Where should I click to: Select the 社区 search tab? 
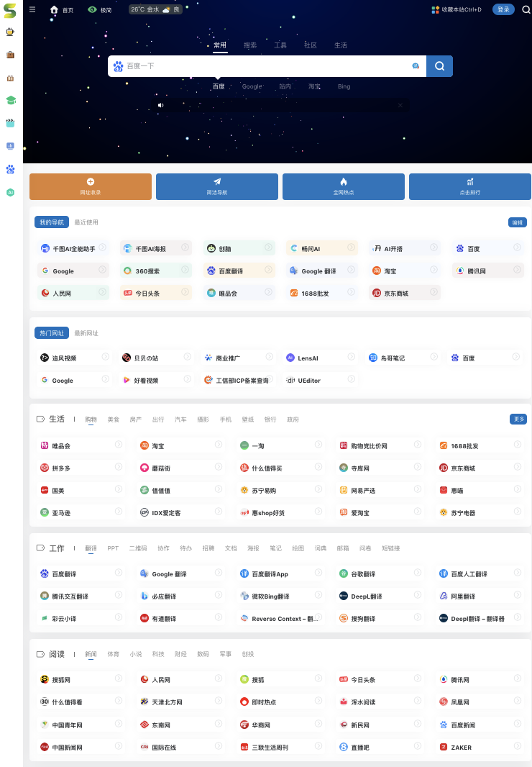(x=311, y=45)
